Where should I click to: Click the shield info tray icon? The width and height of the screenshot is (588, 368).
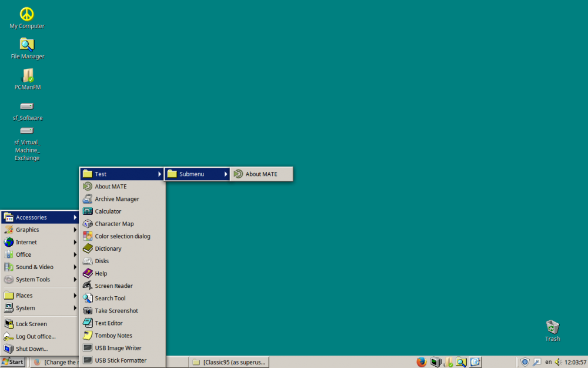(524, 362)
